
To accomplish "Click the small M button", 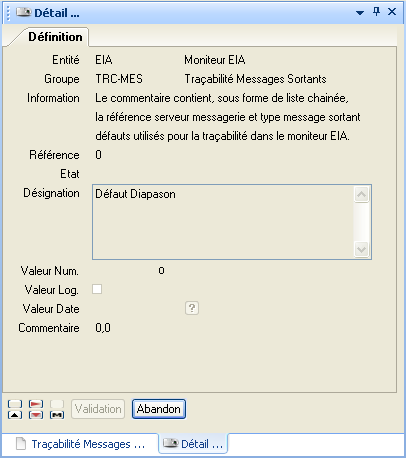I will [57, 415].
